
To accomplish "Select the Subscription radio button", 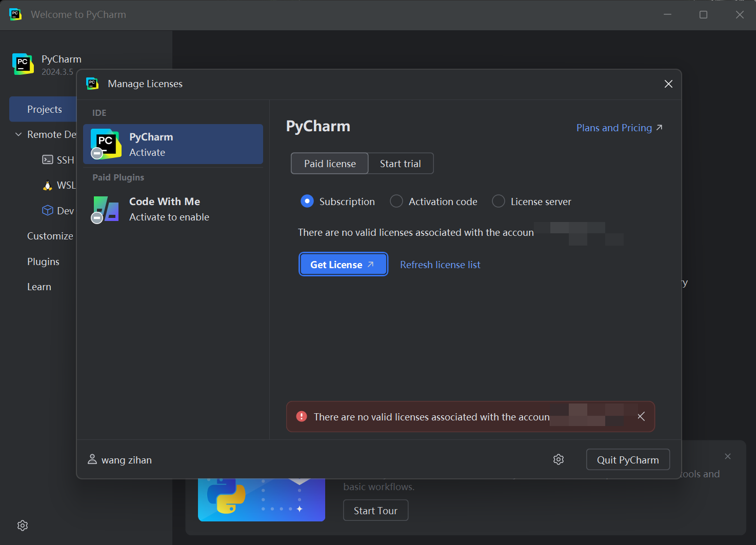I will click(x=307, y=201).
